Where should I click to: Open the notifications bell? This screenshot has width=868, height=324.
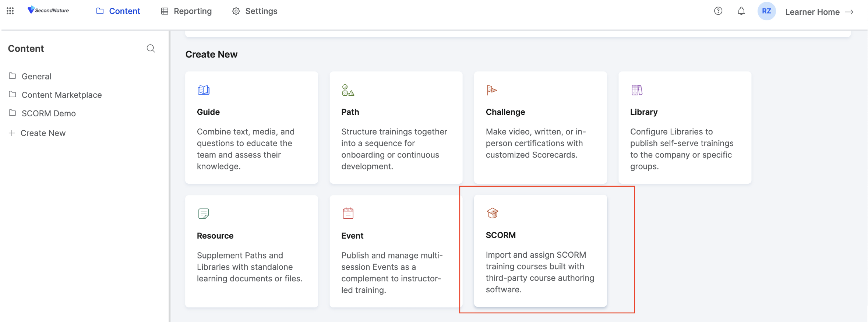point(741,11)
